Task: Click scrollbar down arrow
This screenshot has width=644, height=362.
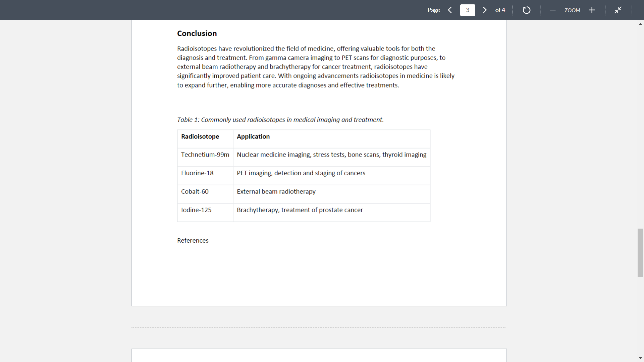Action: (x=640, y=358)
